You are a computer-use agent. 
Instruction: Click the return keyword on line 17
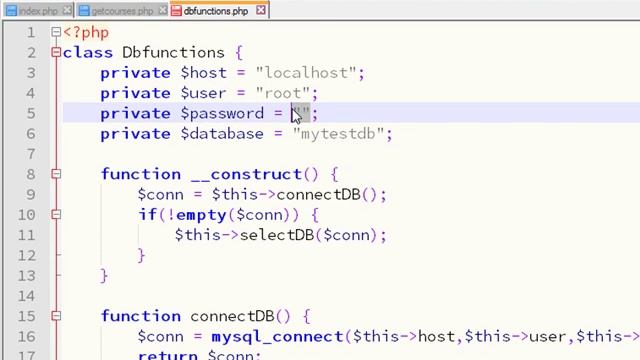(x=168, y=355)
